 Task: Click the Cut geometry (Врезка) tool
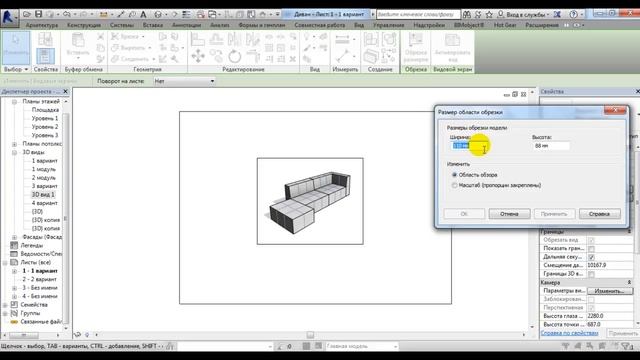click(x=128, y=37)
